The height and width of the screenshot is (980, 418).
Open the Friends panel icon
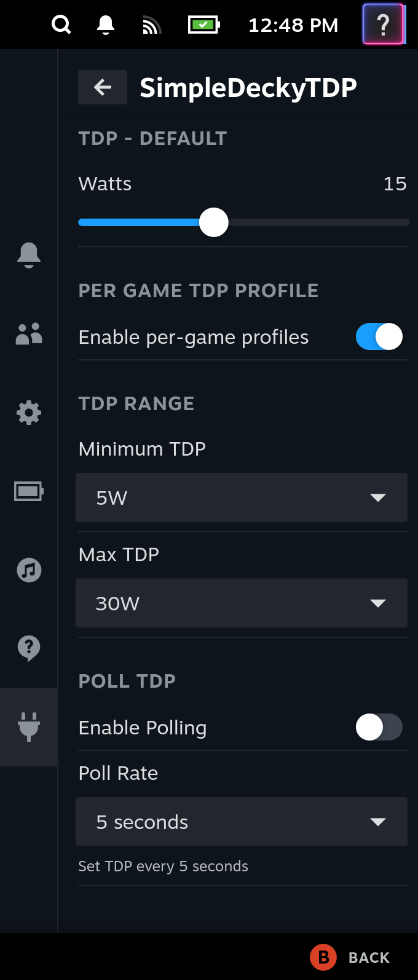[28, 334]
